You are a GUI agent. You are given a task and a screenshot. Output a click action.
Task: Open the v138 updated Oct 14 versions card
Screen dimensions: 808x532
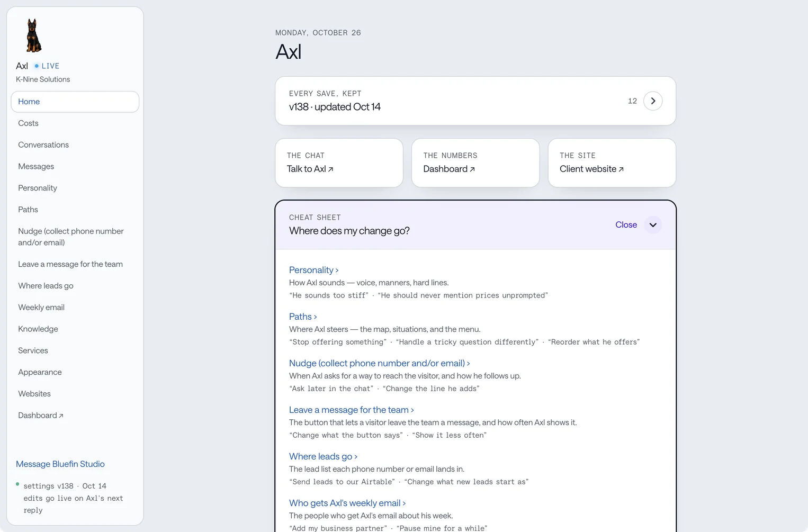tap(475, 101)
